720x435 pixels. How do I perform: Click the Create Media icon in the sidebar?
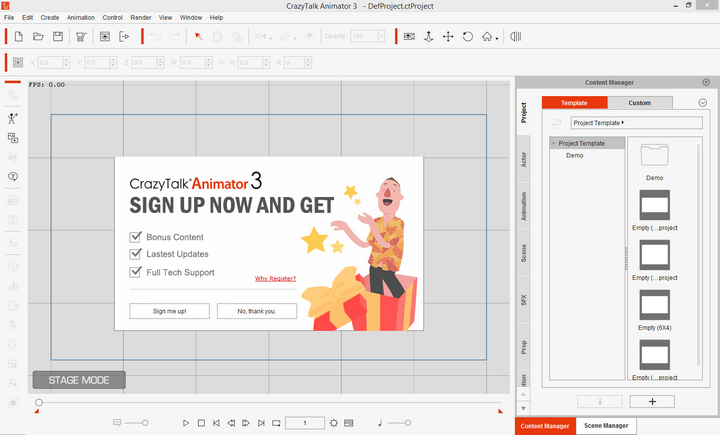12,138
